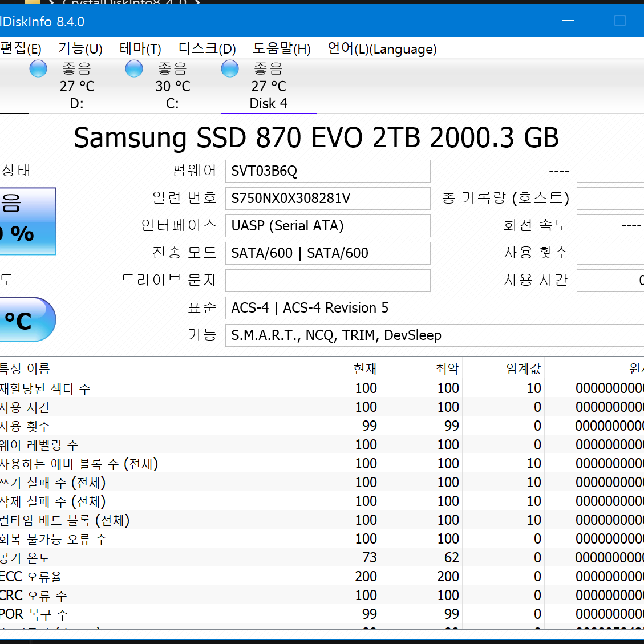
Task: Select the 삭제 실패 수 (전체) row
Action: [322, 501]
